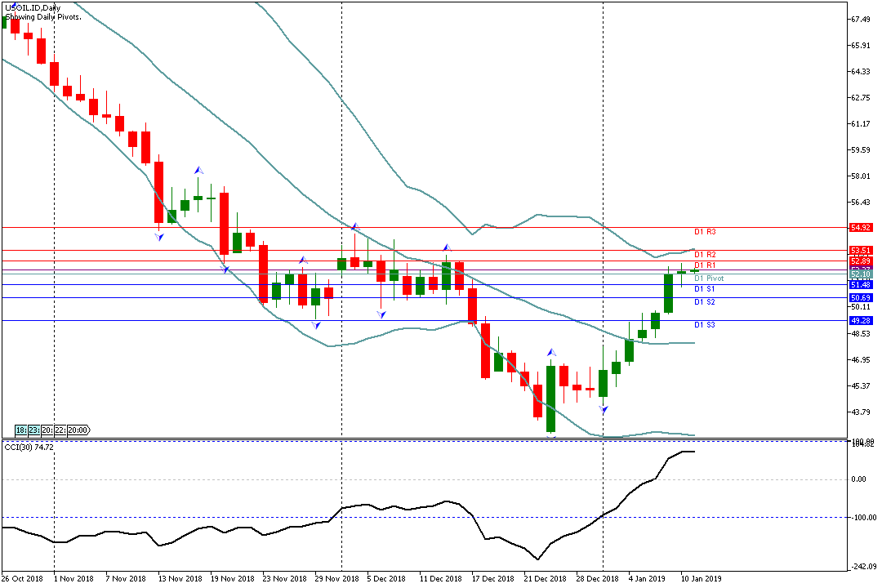The width and height of the screenshot is (882, 588).
Task: Click the 5 Dec 2018 date label
Action: point(385,578)
